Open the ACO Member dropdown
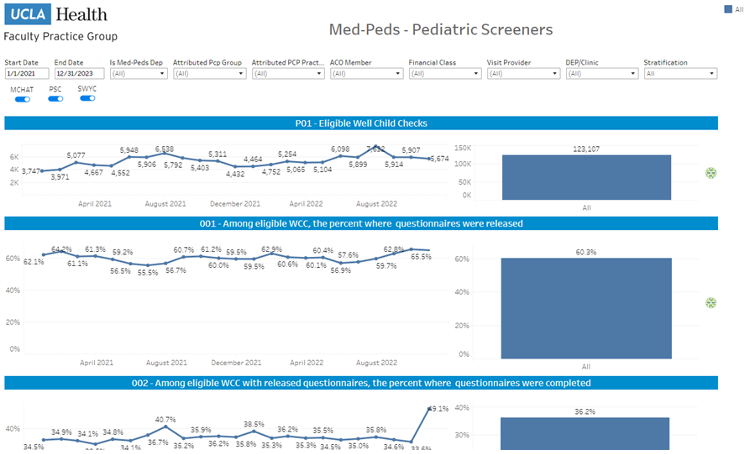 366,74
